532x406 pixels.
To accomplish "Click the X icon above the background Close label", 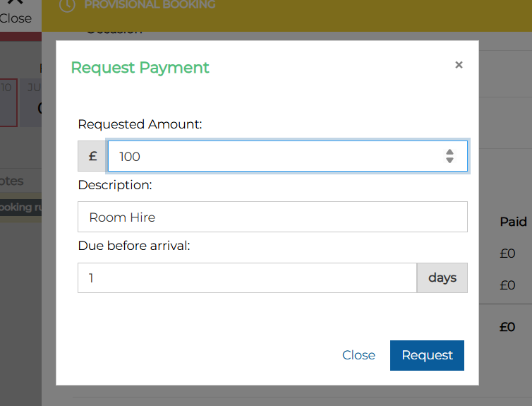I will point(15,3).
